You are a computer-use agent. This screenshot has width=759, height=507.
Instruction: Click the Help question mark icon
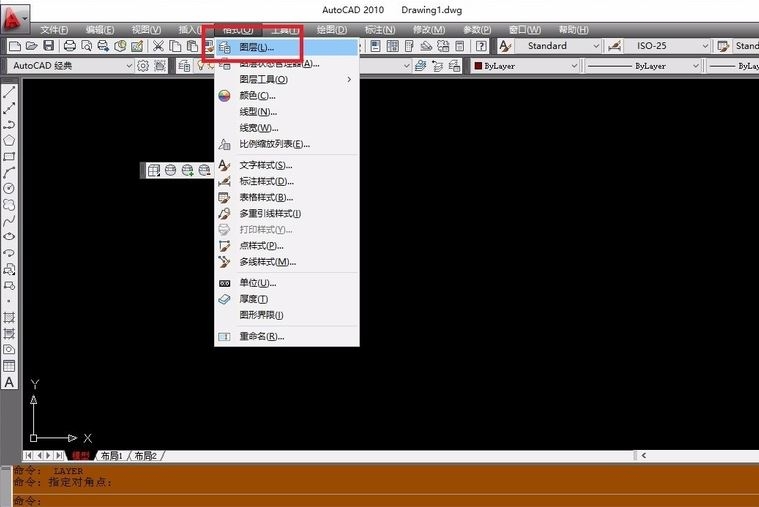tap(481, 46)
